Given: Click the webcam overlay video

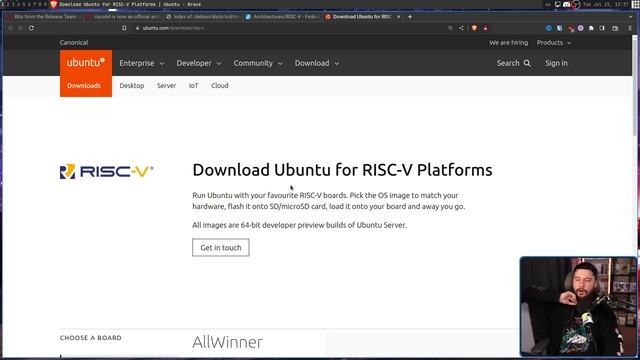Looking at the screenshot, I should pyautogui.click(x=578, y=307).
